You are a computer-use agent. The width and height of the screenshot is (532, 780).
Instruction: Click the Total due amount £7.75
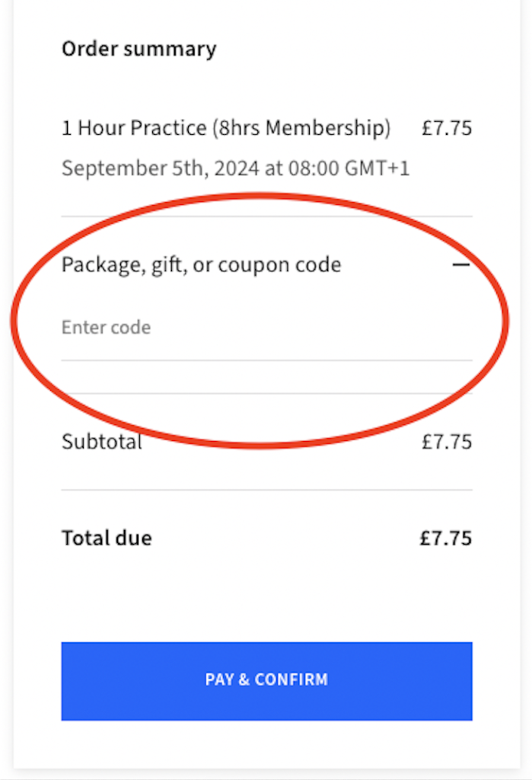(446, 539)
